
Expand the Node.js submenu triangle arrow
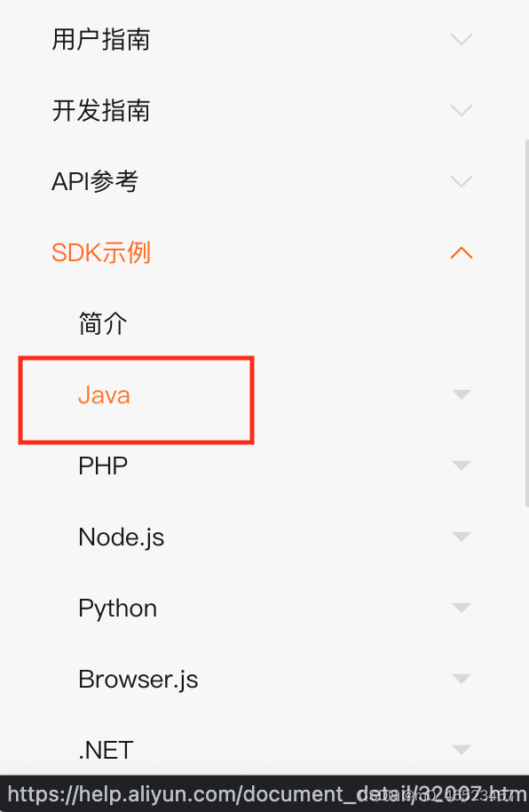click(x=462, y=537)
